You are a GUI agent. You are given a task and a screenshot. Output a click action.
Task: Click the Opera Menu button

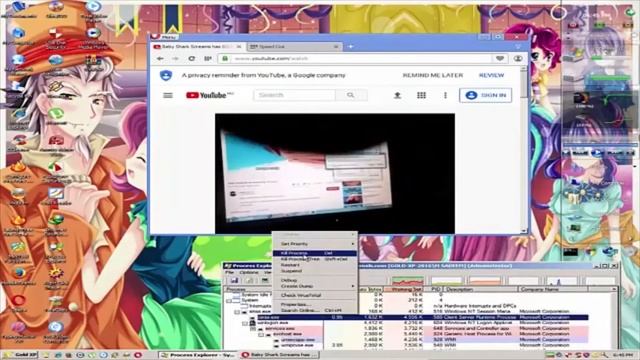[x=163, y=37]
